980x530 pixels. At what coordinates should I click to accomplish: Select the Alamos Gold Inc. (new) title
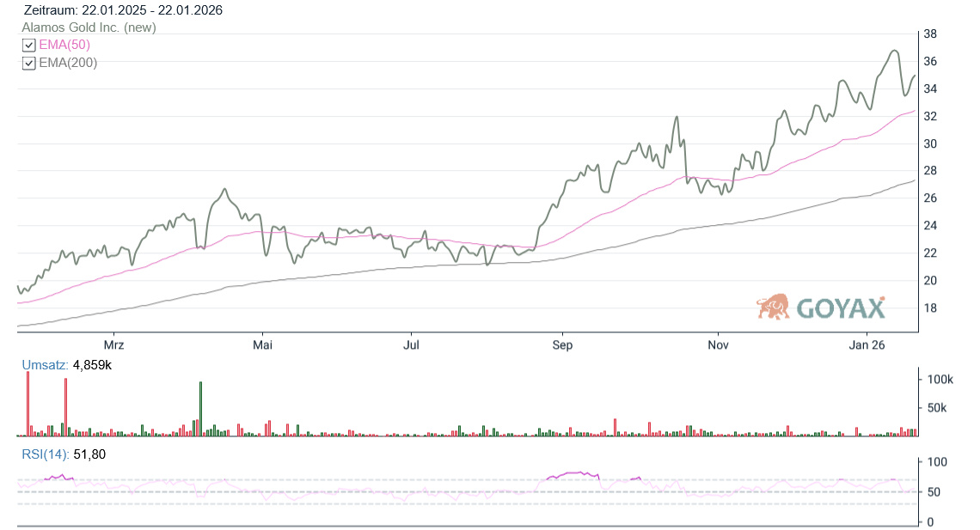tap(89, 27)
